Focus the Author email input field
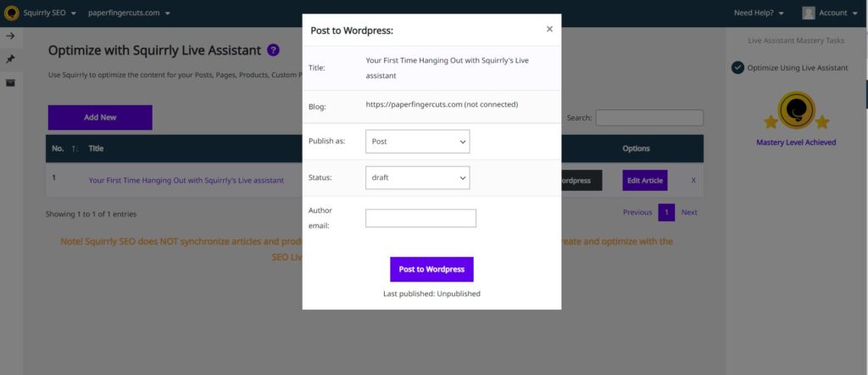Image resolution: width=868 pixels, height=375 pixels. pyautogui.click(x=420, y=218)
